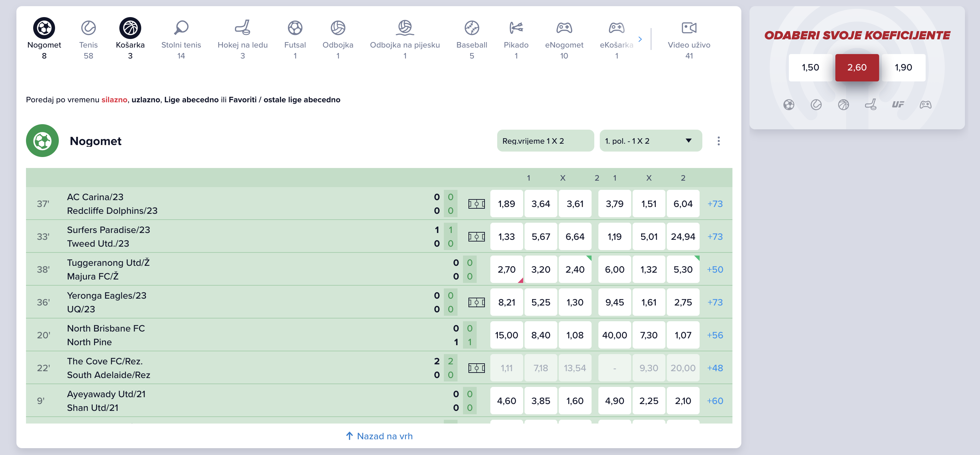Select the eKošarka gamepad icon
The image size is (980, 455).
tap(617, 28)
